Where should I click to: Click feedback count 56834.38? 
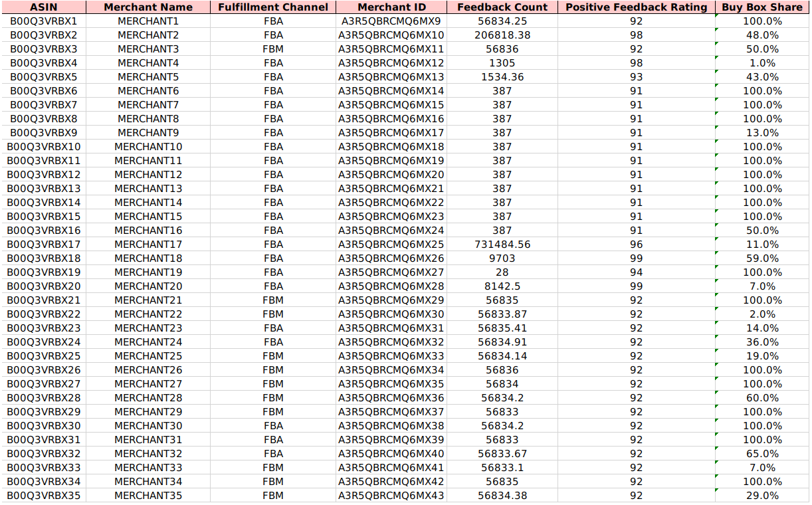502,496
